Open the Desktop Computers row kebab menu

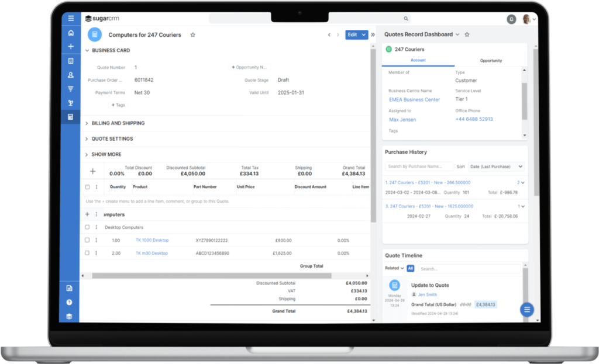(x=97, y=227)
